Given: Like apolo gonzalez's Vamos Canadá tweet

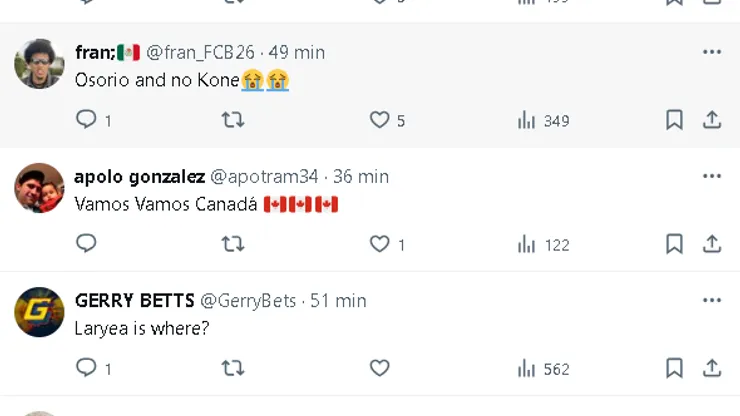Looking at the screenshot, I should 380,244.
